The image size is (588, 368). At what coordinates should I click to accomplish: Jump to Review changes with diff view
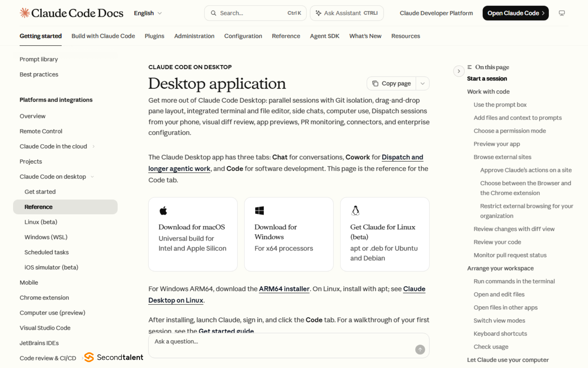514,229
